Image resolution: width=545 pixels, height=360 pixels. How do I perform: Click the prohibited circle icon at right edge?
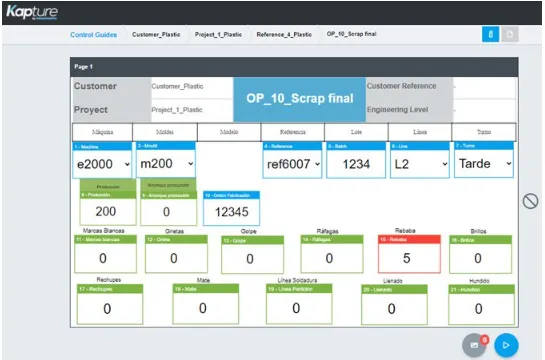point(530,201)
